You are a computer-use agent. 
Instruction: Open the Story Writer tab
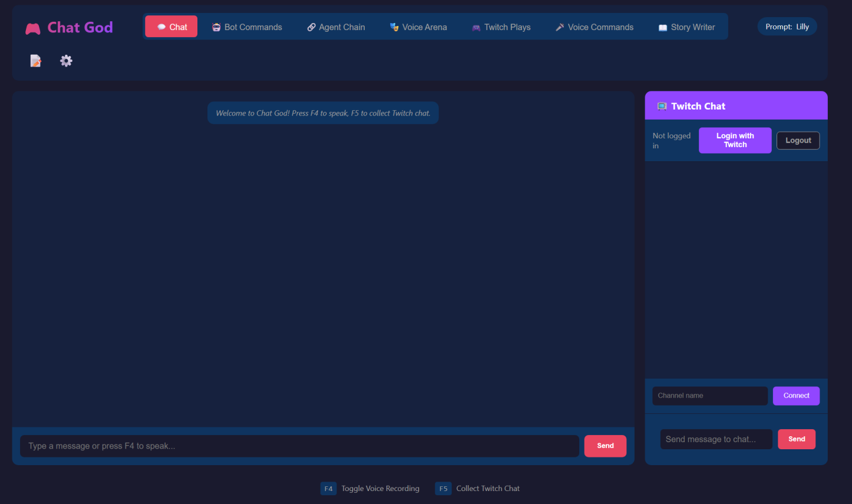tap(686, 27)
